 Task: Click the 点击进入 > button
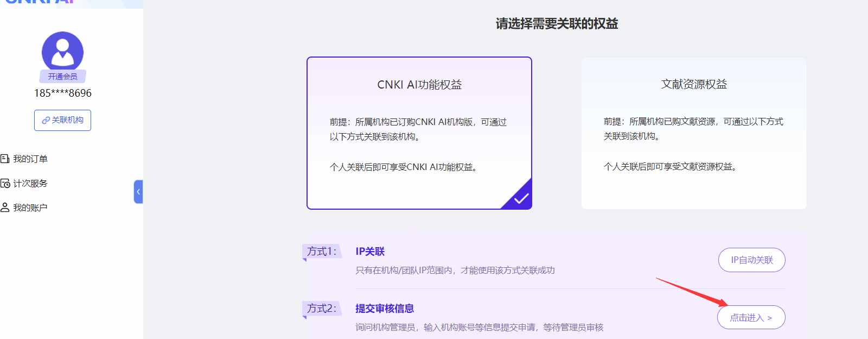click(x=751, y=318)
